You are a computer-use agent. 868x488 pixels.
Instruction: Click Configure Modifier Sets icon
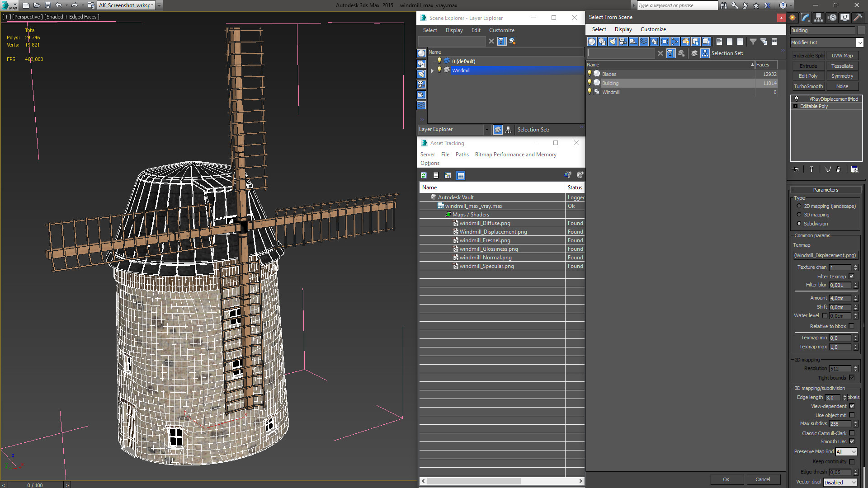[x=854, y=169]
